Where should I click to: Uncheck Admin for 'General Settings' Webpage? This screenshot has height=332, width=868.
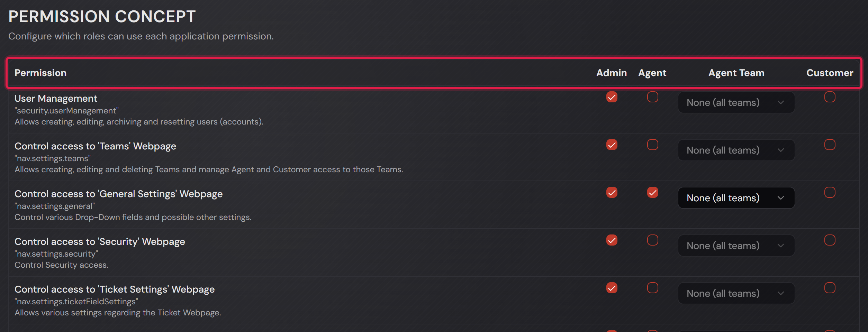click(x=612, y=193)
